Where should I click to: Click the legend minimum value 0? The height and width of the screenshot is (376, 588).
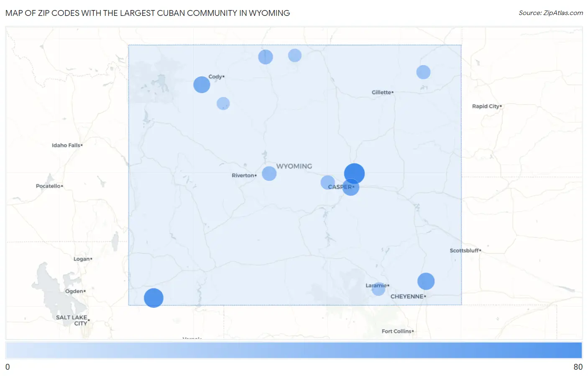8,367
